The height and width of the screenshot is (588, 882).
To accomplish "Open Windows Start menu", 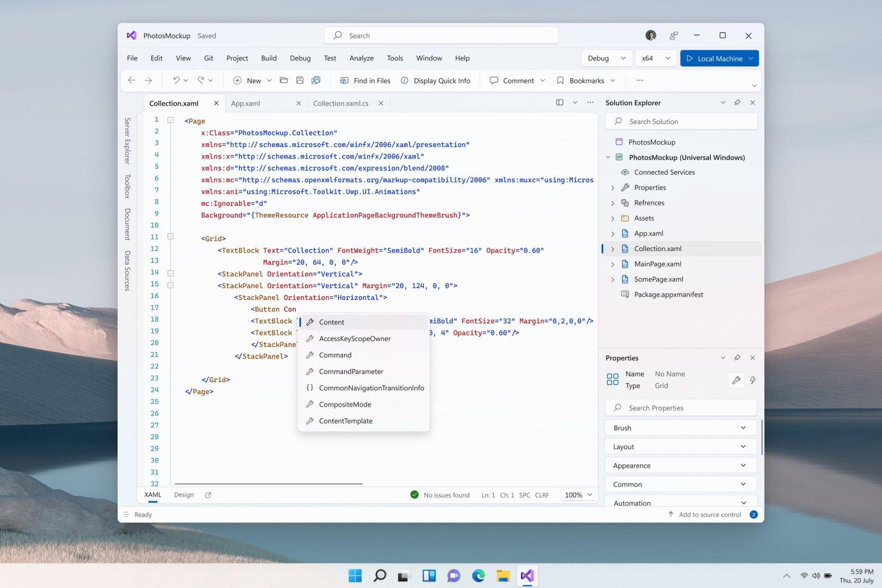I will [x=355, y=575].
